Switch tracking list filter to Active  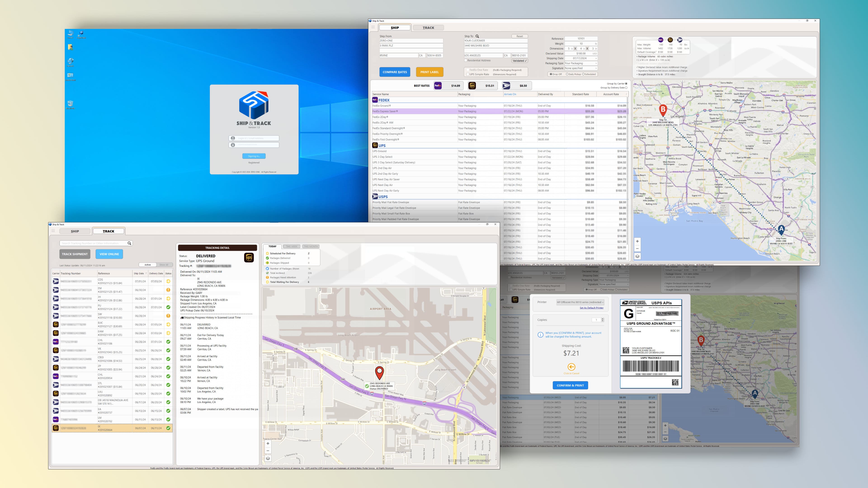click(148, 265)
